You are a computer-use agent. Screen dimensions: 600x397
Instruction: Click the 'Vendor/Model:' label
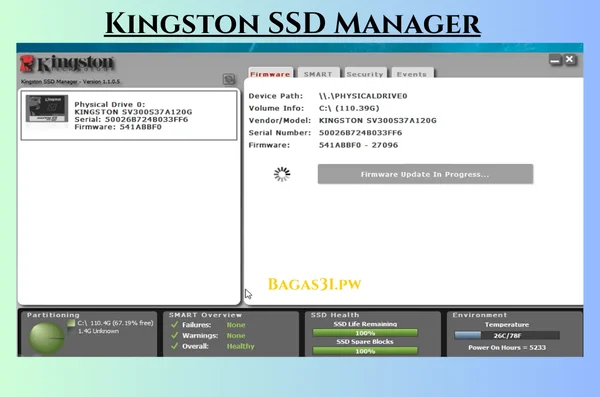coord(280,121)
